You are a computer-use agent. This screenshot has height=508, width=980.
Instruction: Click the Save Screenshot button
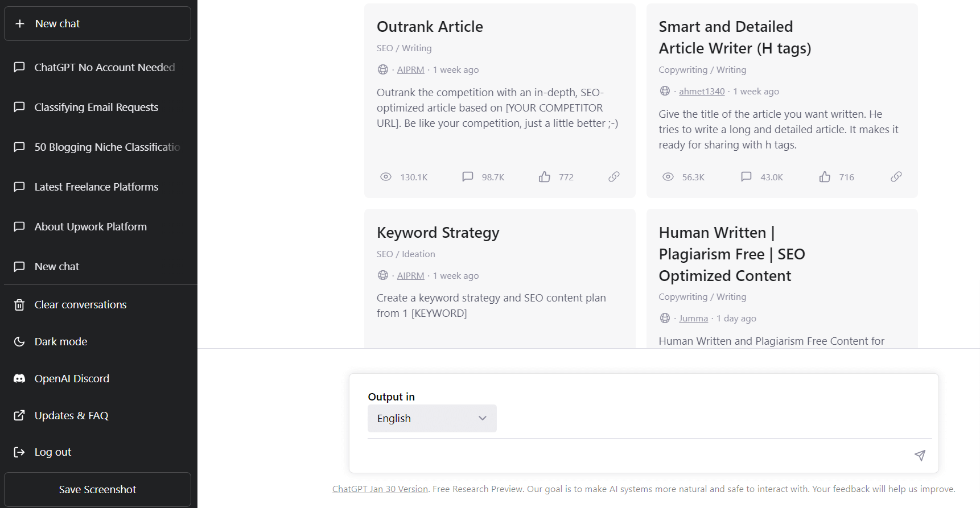pyautogui.click(x=97, y=489)
